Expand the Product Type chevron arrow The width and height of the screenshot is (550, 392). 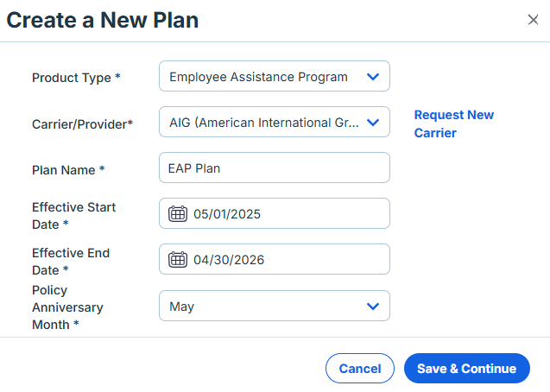coord(373,77)
